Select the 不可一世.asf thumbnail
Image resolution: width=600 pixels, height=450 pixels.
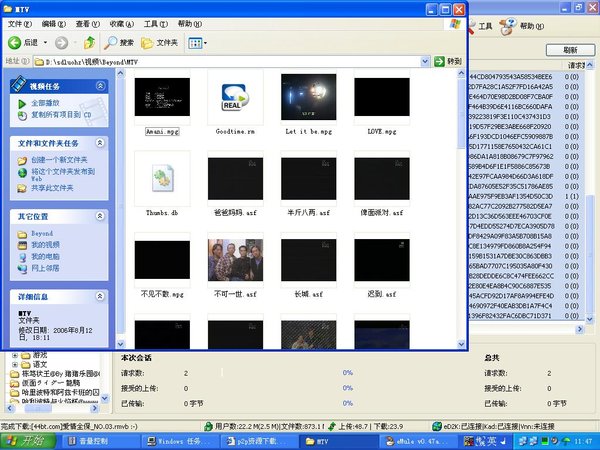click(235, 260)
